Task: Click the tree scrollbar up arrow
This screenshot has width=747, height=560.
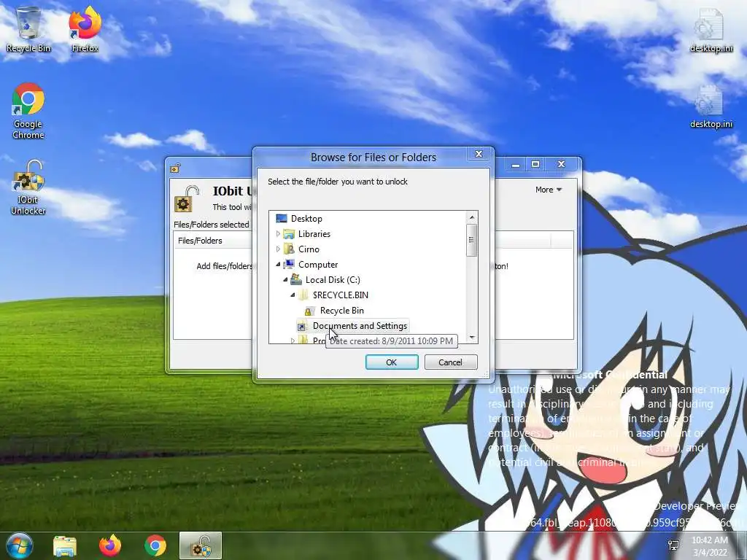Action: click(472, 217)
